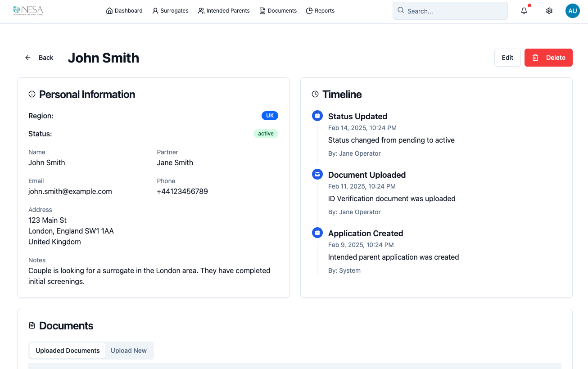
Task: Click 'United Kingdom' address text
Action: 54,242
